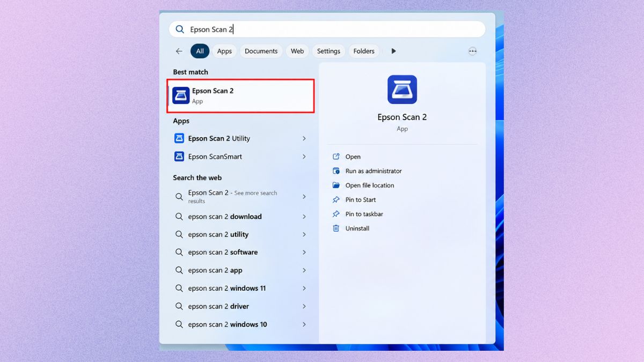Switch to the Apps filter tab
This screenshot has height=362, width=644.
pos(224,51)
